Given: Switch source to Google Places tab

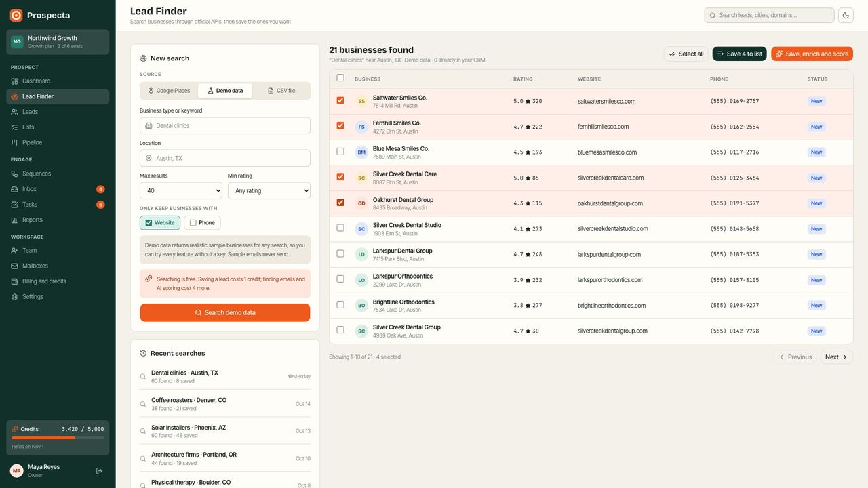Looking at the screenshot, I should click(170, 91).
